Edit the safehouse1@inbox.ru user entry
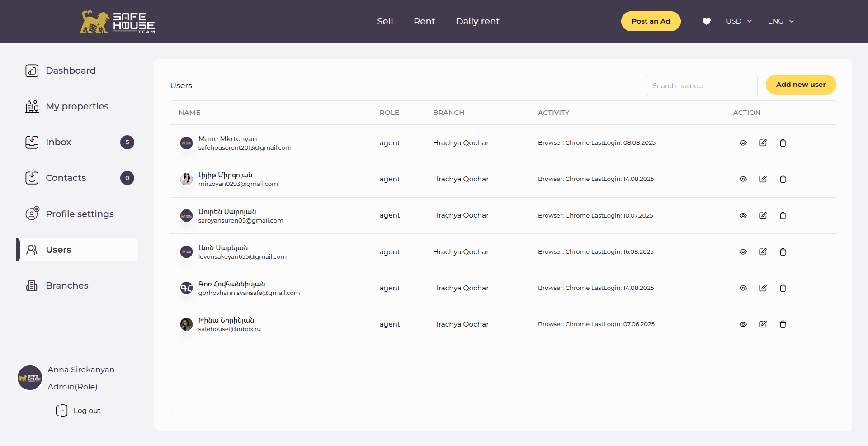 [763, 324]
